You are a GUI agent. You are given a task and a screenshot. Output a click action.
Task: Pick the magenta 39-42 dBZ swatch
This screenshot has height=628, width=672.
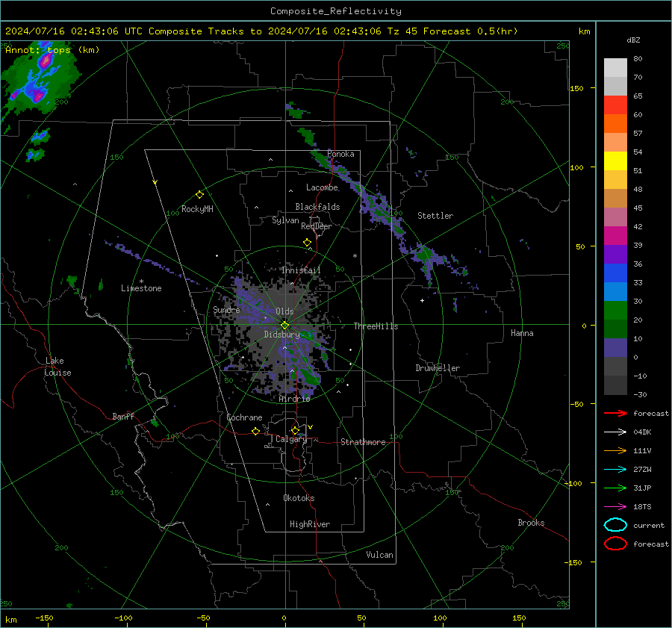tap(615, 236)
